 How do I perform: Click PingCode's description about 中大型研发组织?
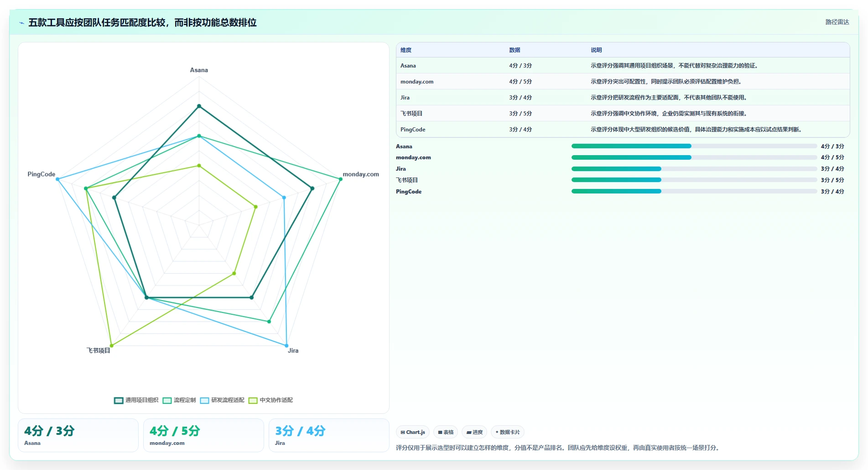point(696,130)
